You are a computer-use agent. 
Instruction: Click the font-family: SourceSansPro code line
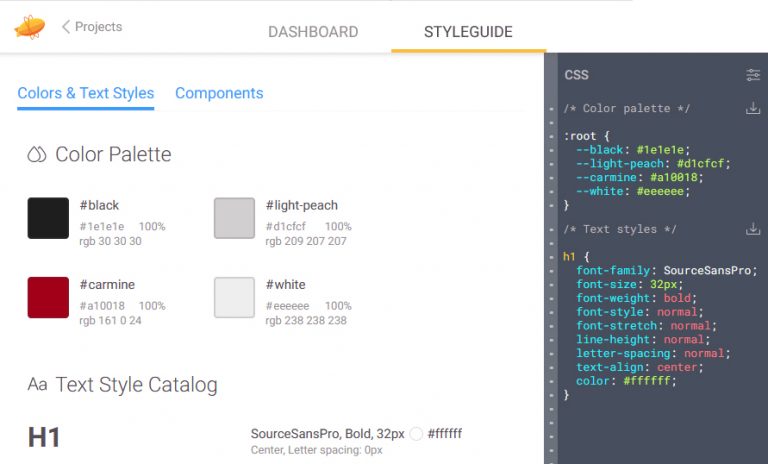667,270
